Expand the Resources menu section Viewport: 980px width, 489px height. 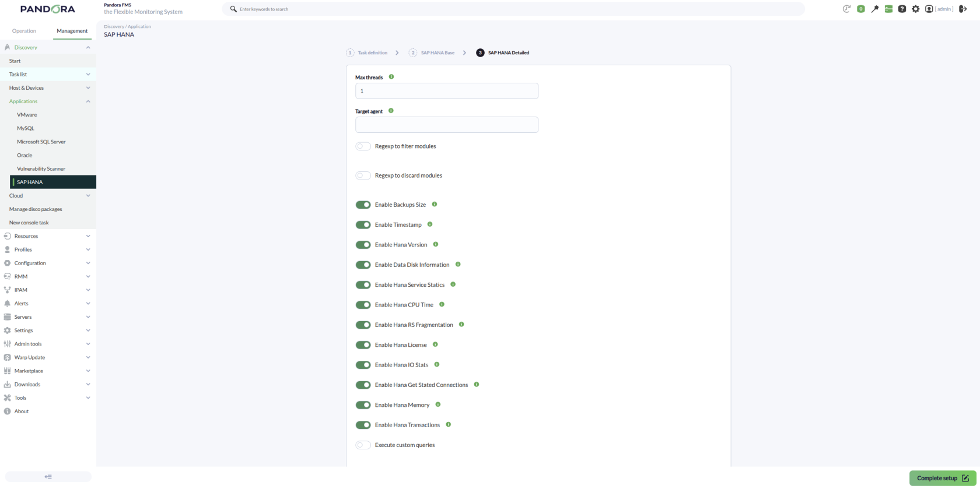pyautogui.click(x=88, y=236)
